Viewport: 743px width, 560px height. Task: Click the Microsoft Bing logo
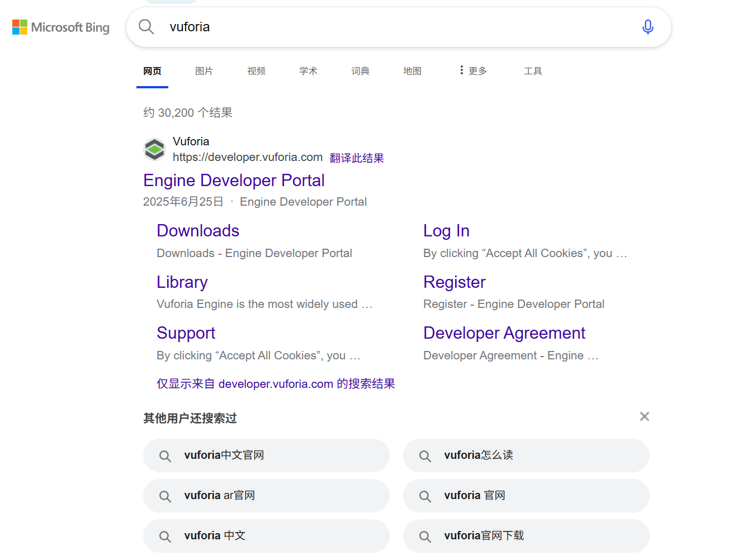click(61, 27)
